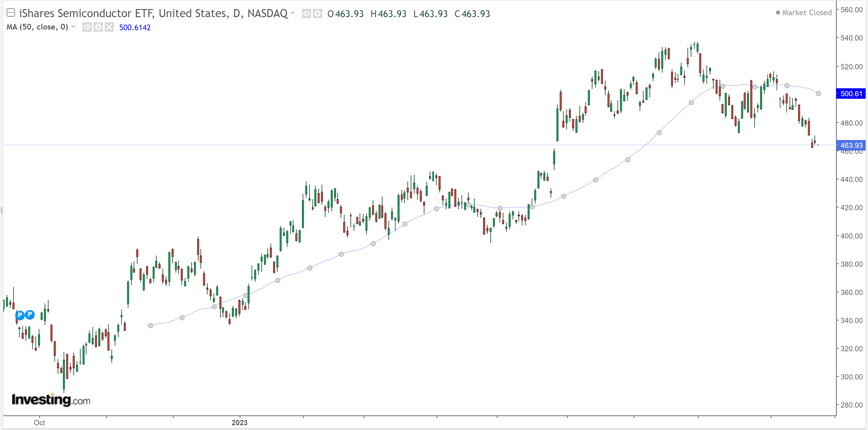Screen dimensions: 868x430
Task: Open the iShares Semiconductor ETF symbol dropdown arrow
Action: [x=292, y=14]
